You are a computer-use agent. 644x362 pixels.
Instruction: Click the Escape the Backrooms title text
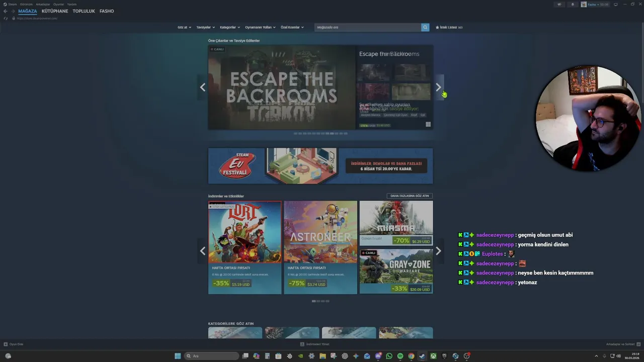tap(389, 54)
